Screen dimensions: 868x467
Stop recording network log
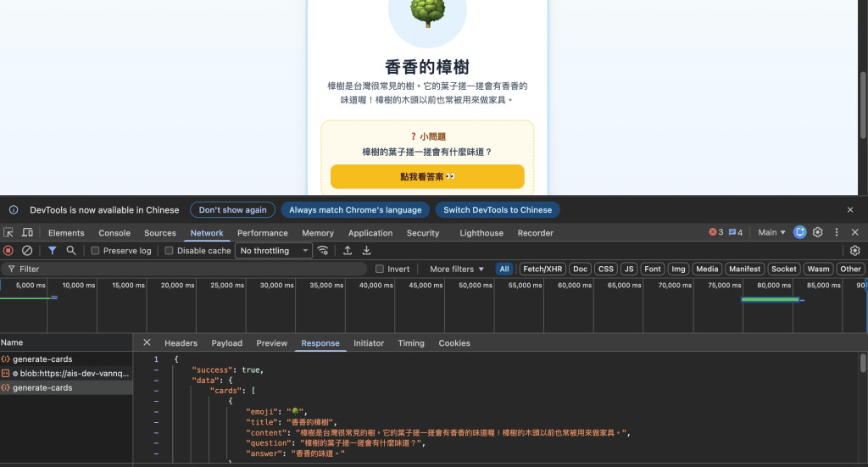(x=8, y=251)
